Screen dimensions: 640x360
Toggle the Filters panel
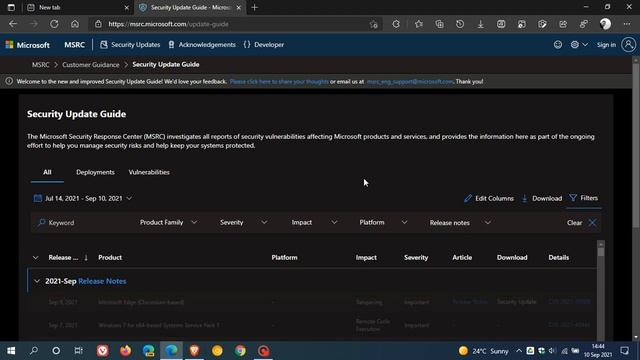(584, 198)
